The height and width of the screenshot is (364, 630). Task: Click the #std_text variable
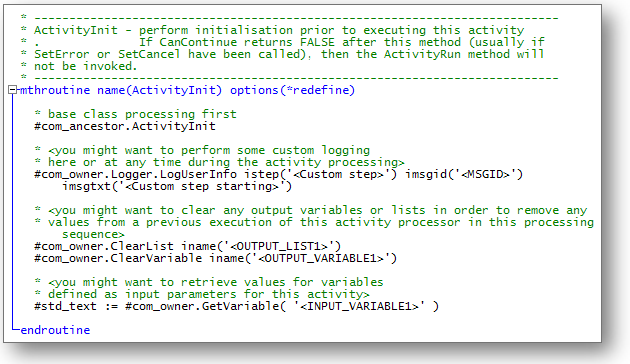click(65, 307)
